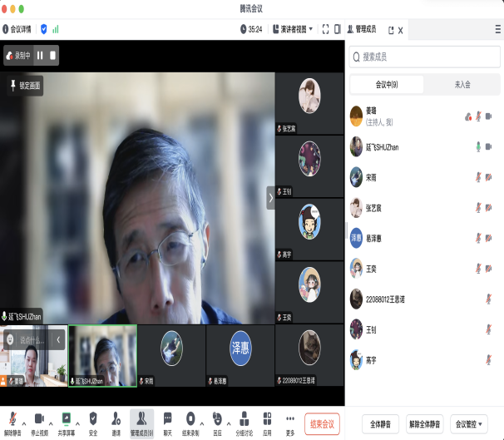The height and width of the screenshot is (440, 504).
Task: Open the security (安全) shield icon
Action: click(93, 418)
